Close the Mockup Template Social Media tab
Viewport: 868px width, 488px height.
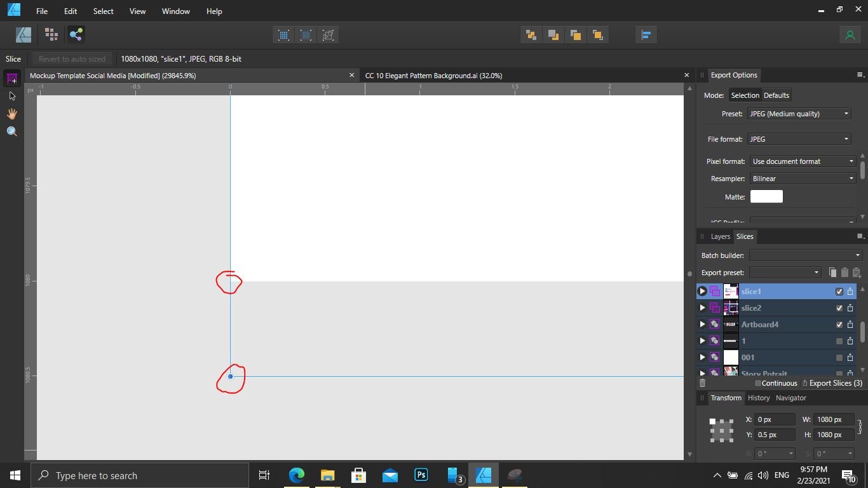point(351,75)
